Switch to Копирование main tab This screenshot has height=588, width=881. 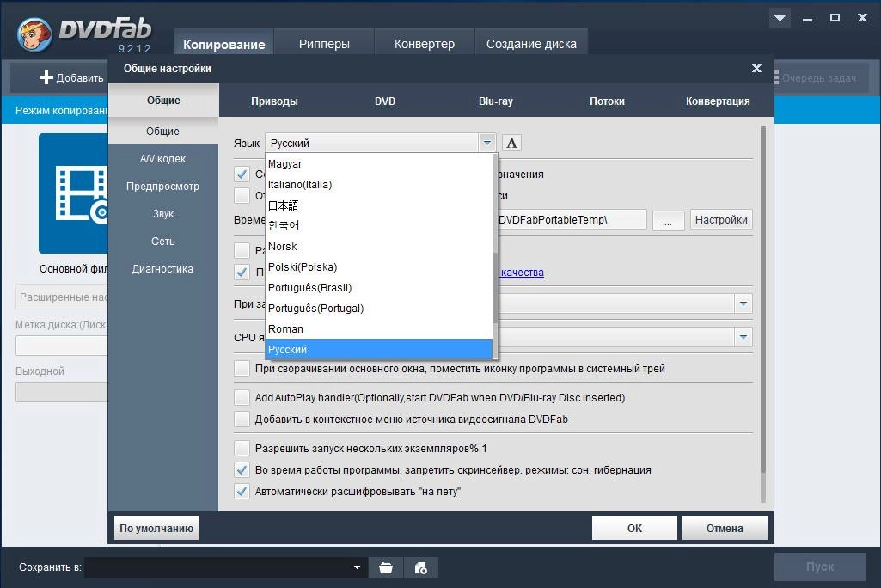click(223, 44)
